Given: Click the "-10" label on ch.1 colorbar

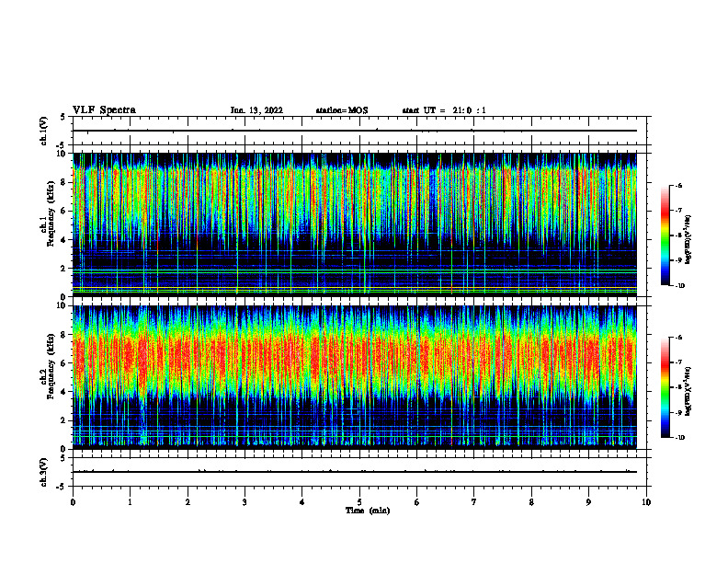Looking at the screenshot, I should (680, 286).
